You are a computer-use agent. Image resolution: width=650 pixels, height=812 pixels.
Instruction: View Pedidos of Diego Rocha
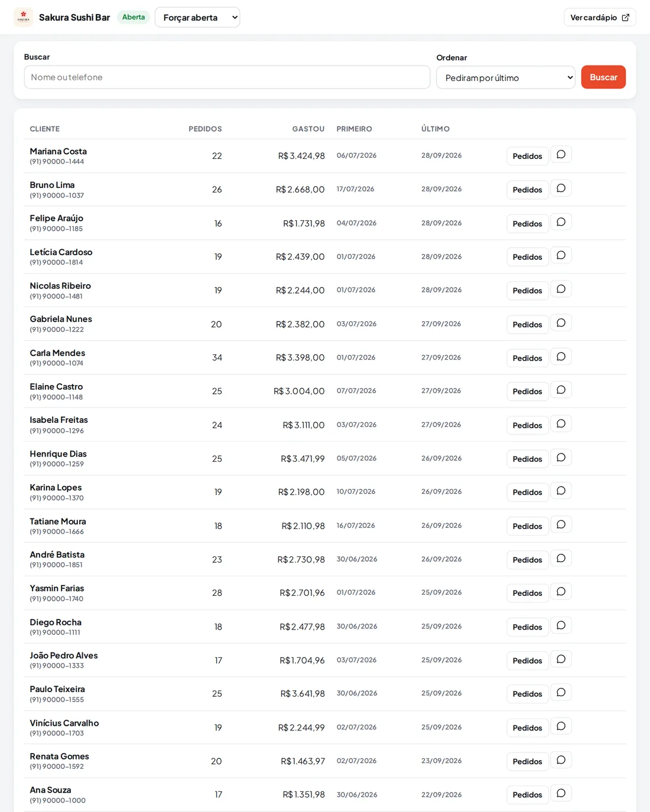point(527,627)
